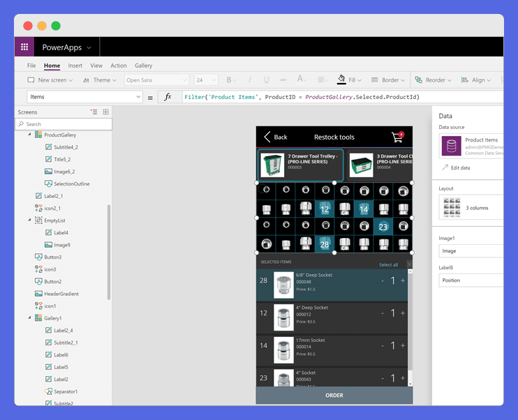Click the Screens search field
518x420 pixels.
[x=64, y=123]
